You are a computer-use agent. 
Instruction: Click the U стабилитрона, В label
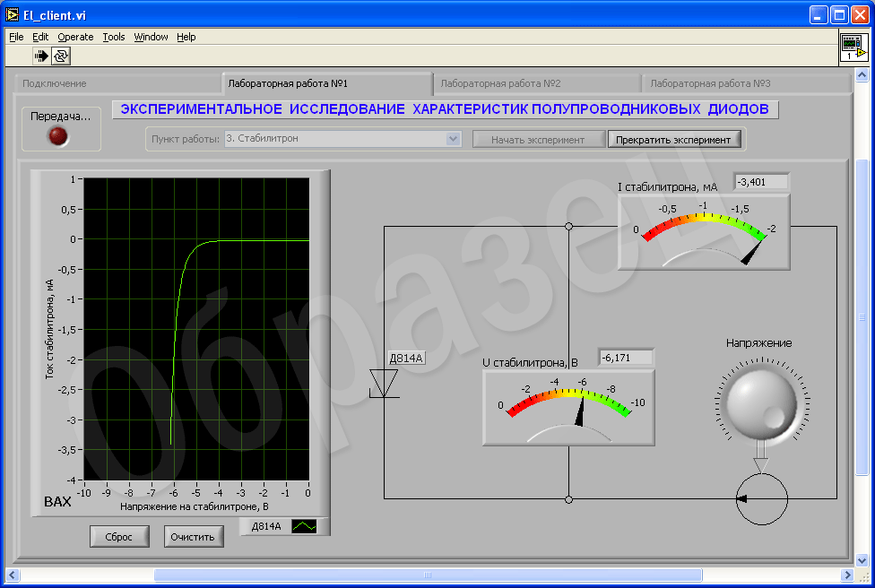tap(530, 363)
